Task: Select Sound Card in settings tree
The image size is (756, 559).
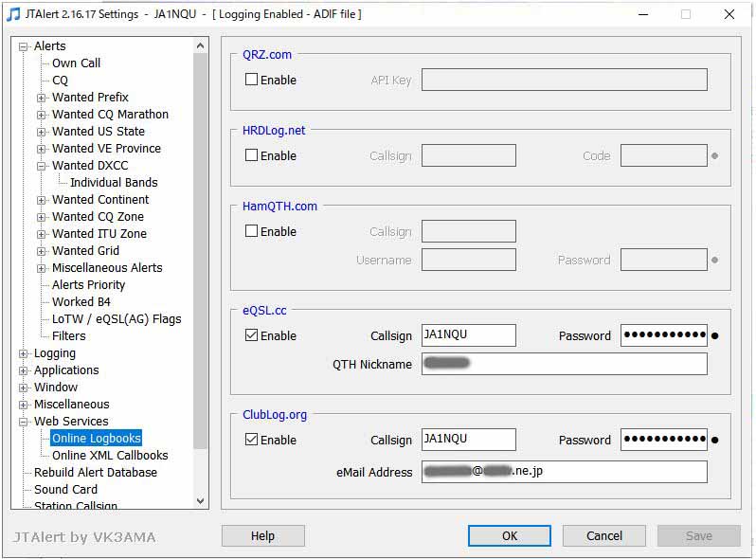Action: tap(65, 489)
